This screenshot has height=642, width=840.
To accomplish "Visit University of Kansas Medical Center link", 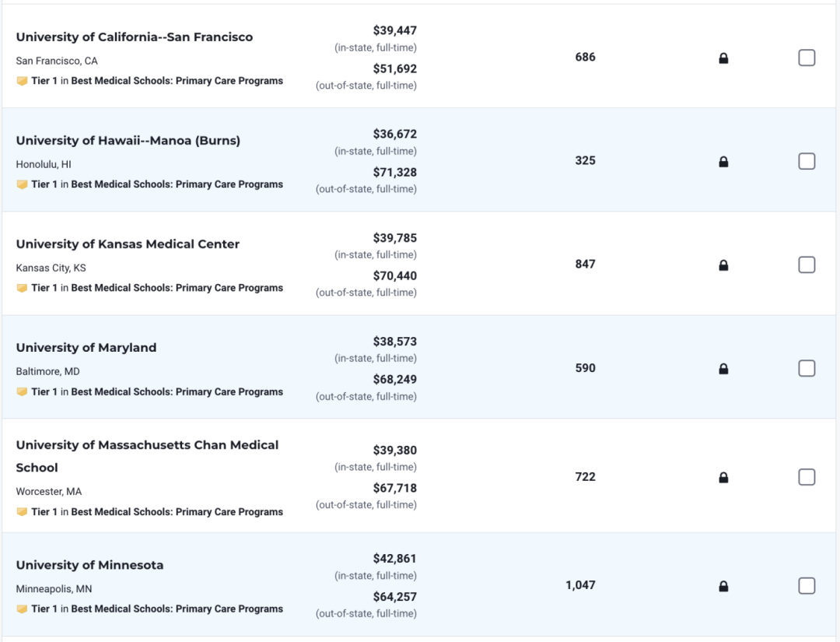I will (x=128, y=244).
